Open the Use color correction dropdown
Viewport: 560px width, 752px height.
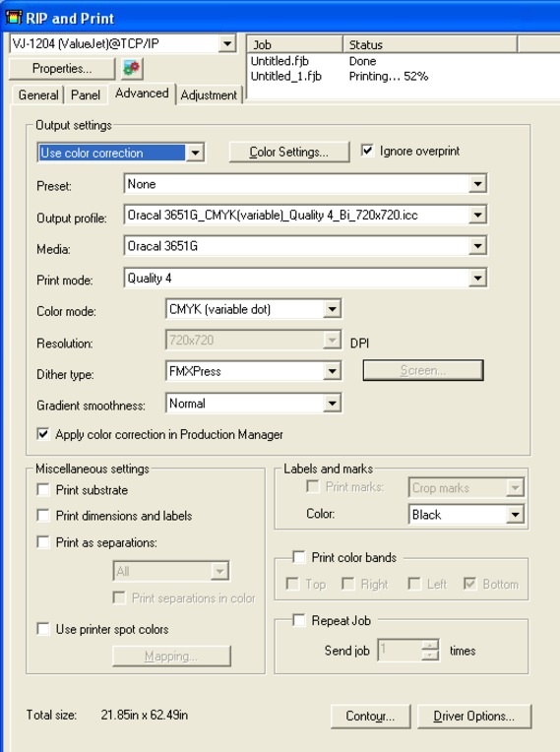tap(195, 153)
